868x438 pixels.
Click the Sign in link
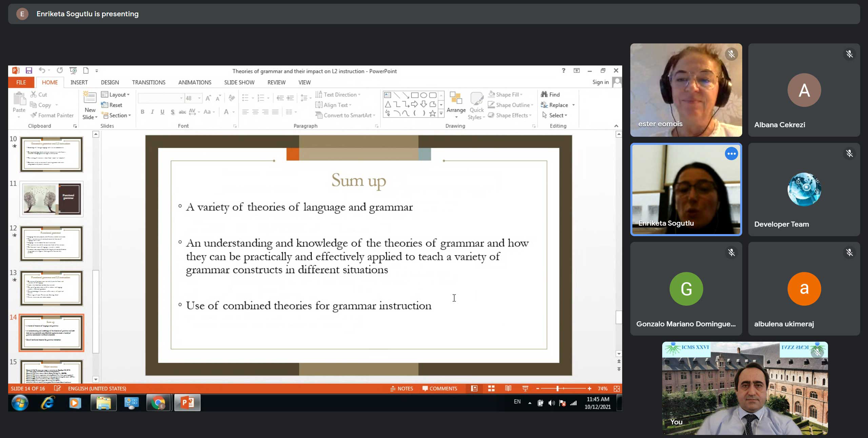tap(600, 82)
